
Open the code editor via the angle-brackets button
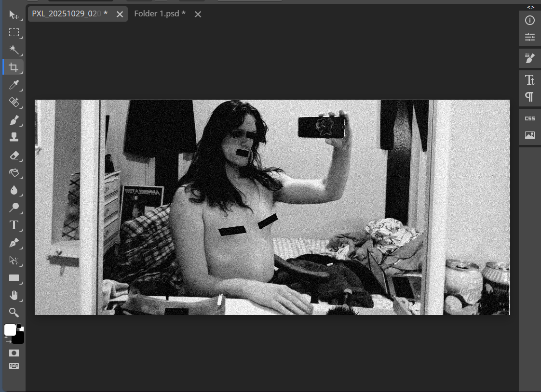pos(531,7)
